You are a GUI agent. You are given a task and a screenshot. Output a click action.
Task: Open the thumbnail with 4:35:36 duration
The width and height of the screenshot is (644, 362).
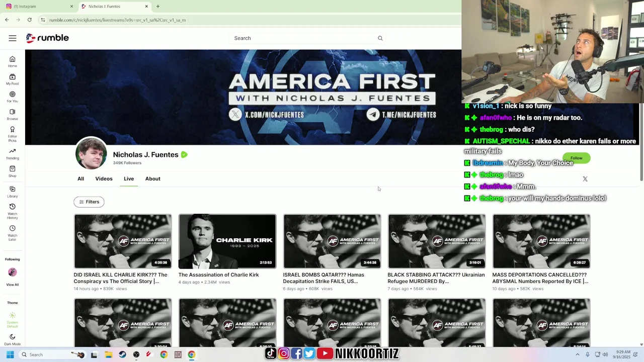123,241
